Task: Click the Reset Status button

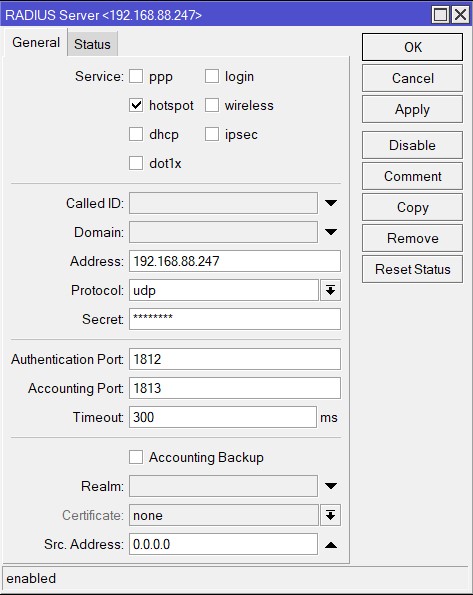Action: pos(413,269)
